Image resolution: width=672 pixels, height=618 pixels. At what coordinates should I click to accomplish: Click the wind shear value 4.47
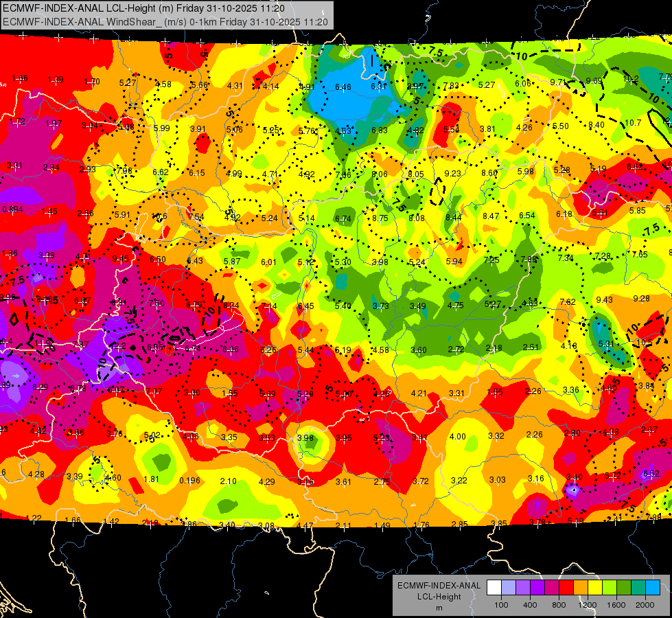click(x=305, y=525)
